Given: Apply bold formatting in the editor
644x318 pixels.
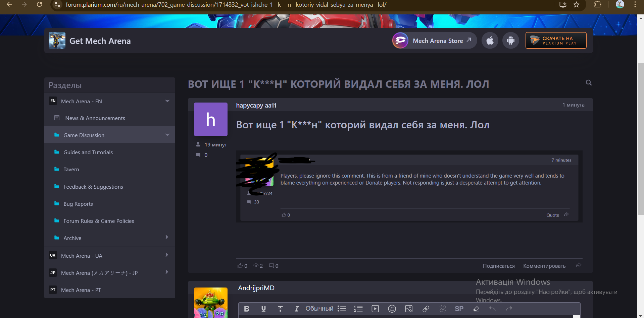Looking at the screenshot, I should 247,309.
